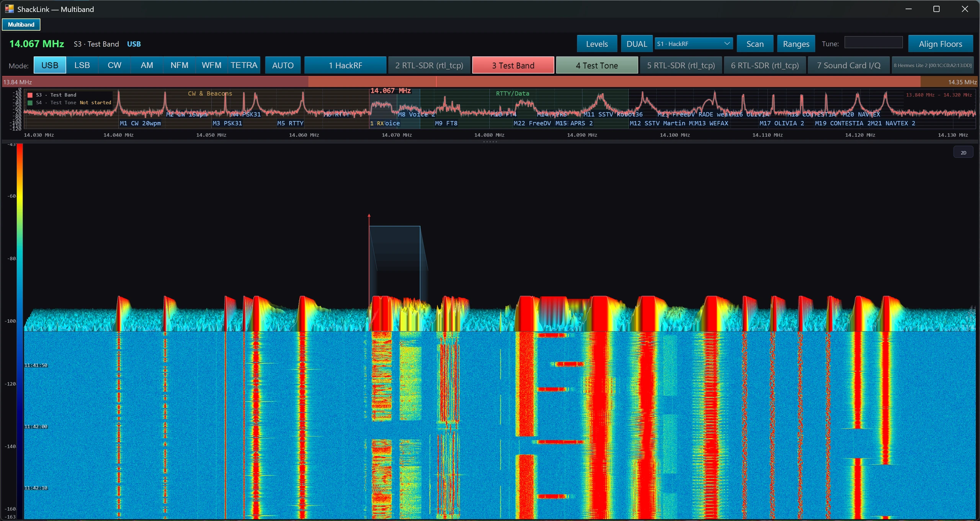980x521 pixels.
Task: Switch to the Multiband tab
Action: (x=21, y=25)
